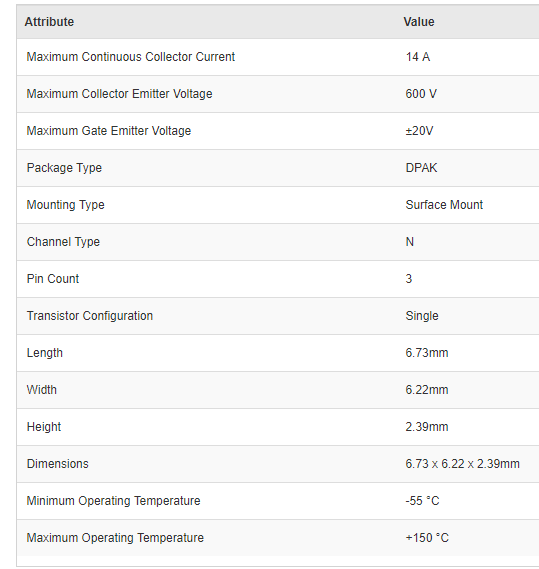Click the Pin Count value 3
The width and height of the screenshot is (539, 569).
click(409, 279)
